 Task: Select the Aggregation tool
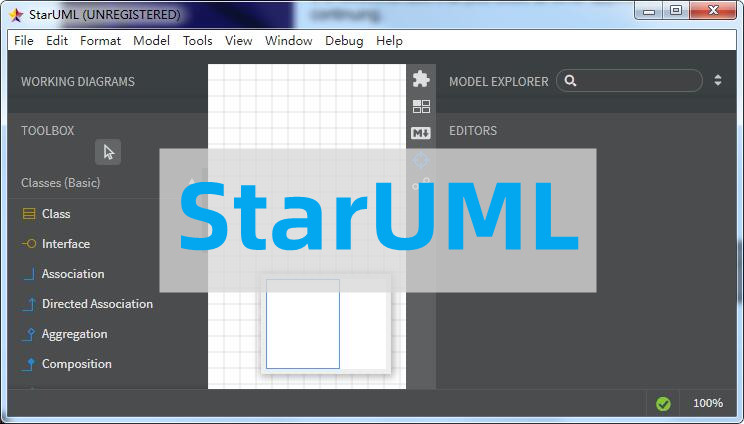tap(74, 334)
